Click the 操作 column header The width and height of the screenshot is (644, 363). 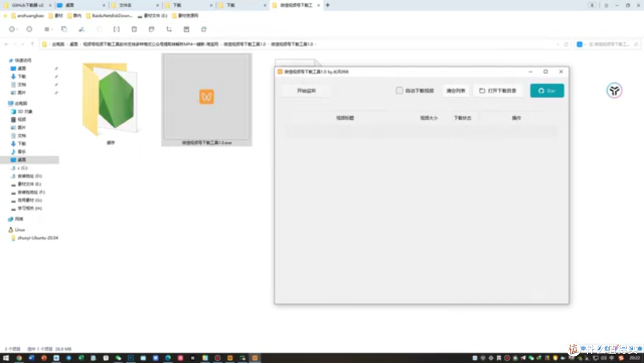[516, 118]
